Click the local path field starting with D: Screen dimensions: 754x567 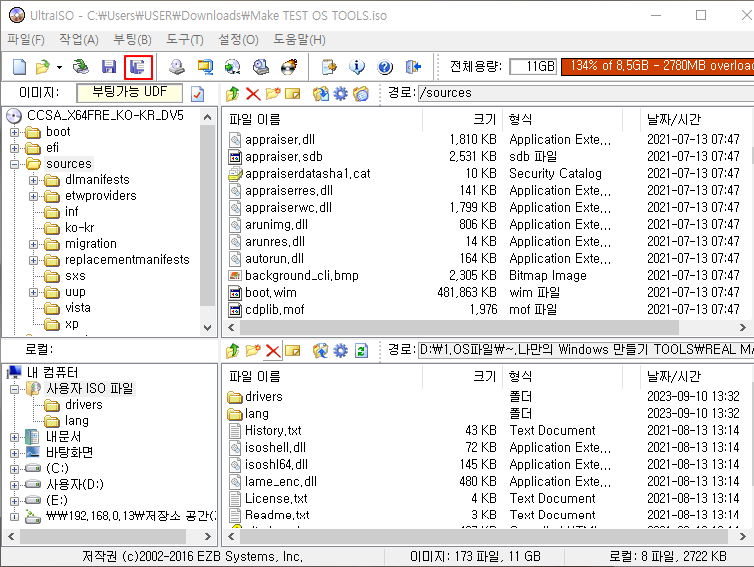click(586, 350)
